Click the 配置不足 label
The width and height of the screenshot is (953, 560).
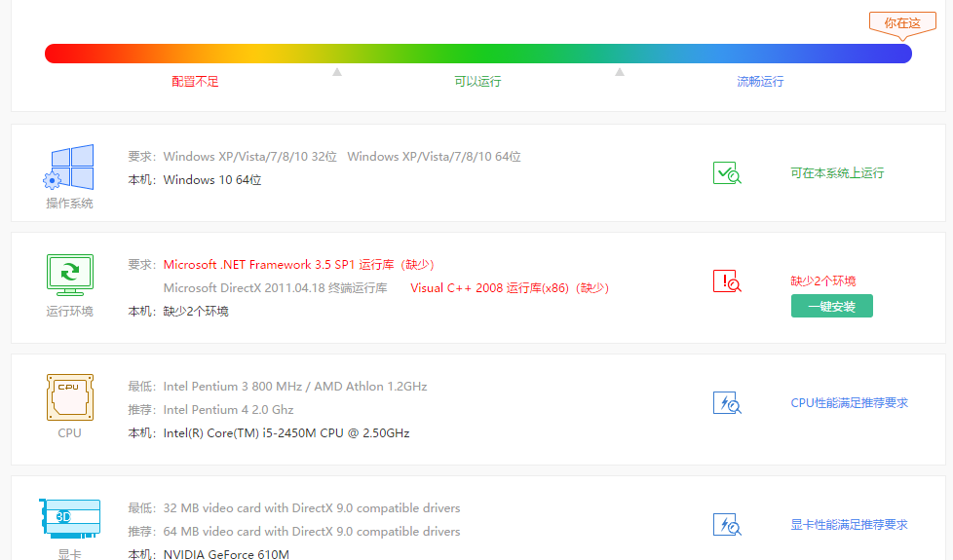click(195, 82)
